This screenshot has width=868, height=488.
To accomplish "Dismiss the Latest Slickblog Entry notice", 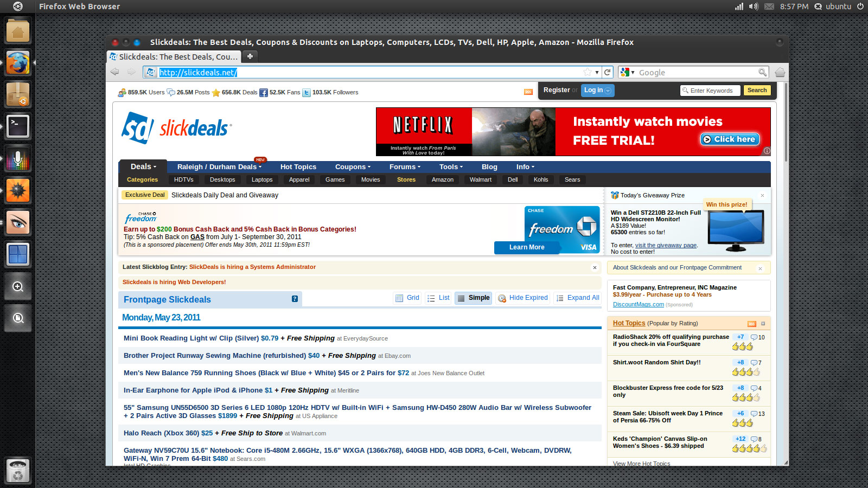I will pyautogui.click(x=595, y=267).
